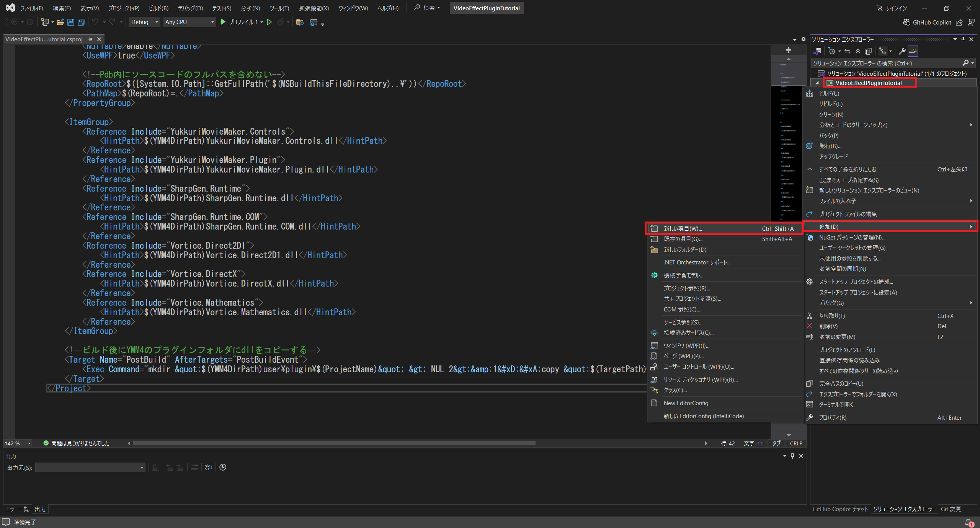The height and width of the screenshot is (528, 980).
Task: Click the editor horizontal scrollbar thumb
Action: coord(334,443)
